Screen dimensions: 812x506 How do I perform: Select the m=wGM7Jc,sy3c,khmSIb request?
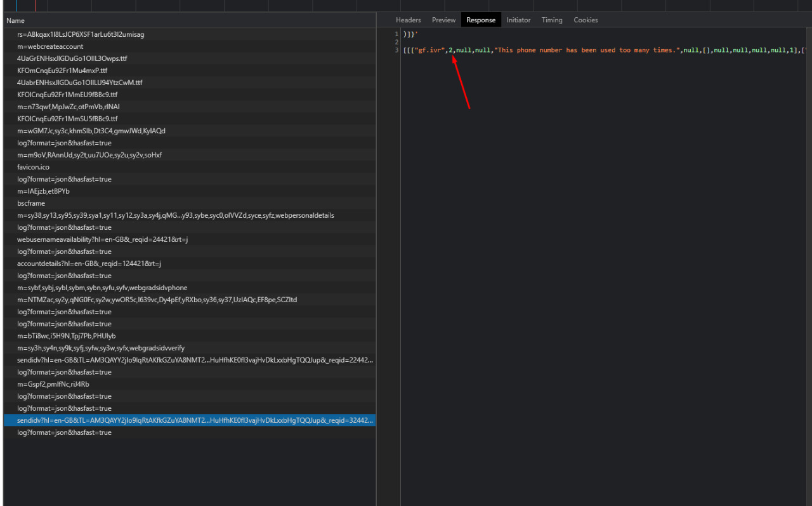(x=189, y=131)
